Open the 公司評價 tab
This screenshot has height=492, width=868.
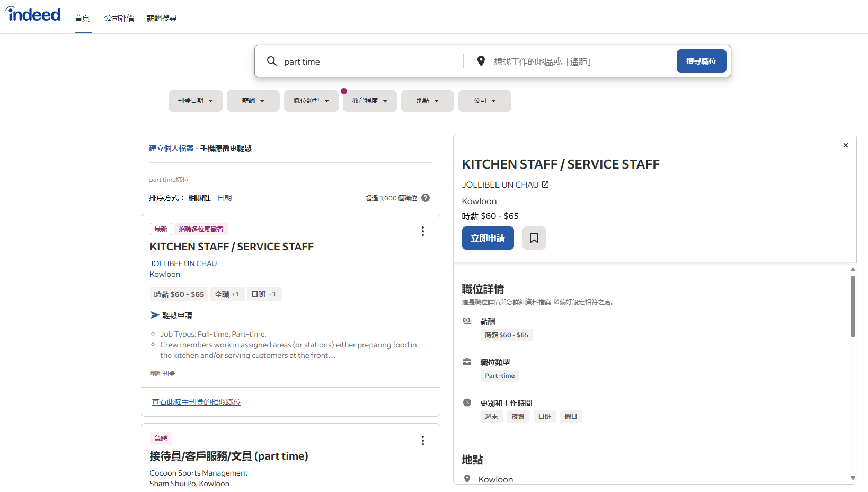119,18
